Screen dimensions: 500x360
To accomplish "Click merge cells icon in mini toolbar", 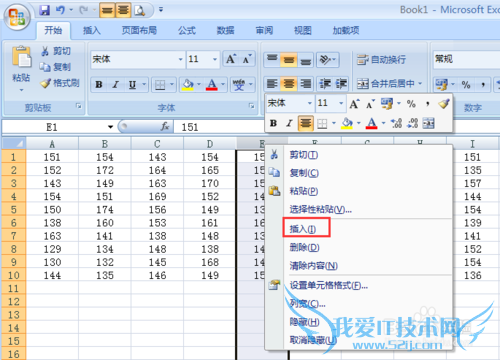I will (x=429, y=123).
